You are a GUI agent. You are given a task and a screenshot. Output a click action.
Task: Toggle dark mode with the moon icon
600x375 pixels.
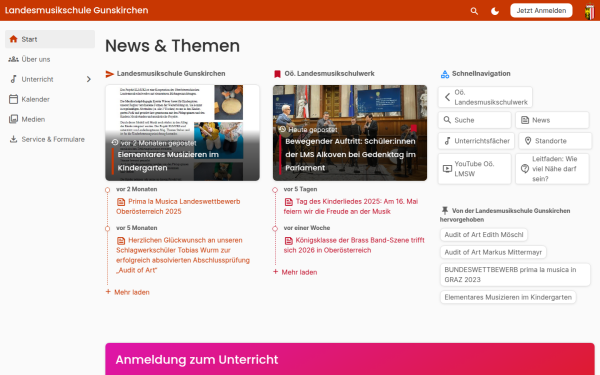495,11
